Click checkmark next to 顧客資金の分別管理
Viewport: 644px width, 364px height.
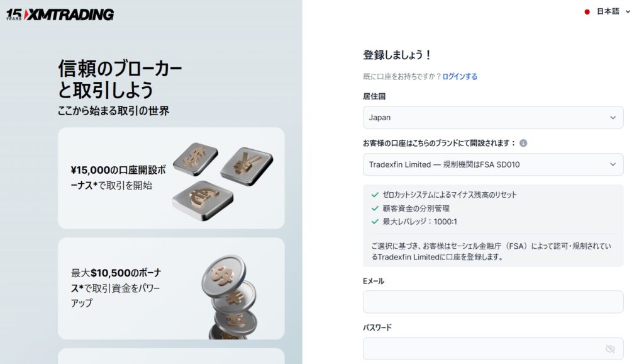click(375, 208)
